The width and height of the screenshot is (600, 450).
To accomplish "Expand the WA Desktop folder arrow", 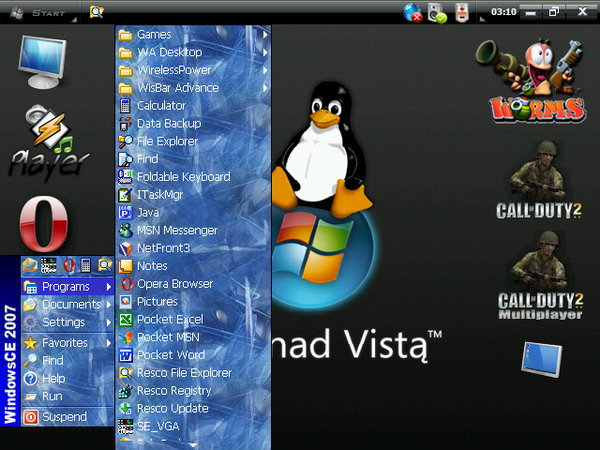I will [265, 52].
